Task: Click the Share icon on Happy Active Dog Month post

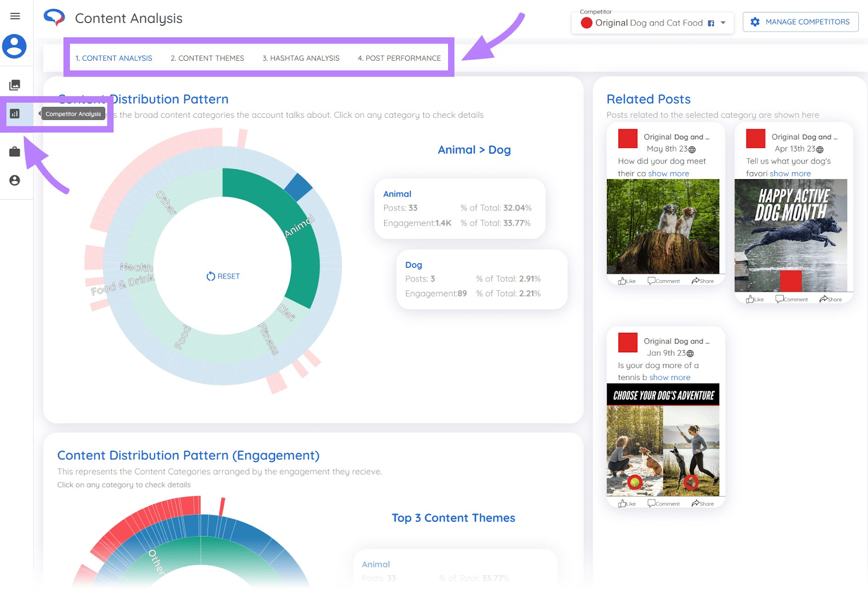Action: click(x=831, y=299)
